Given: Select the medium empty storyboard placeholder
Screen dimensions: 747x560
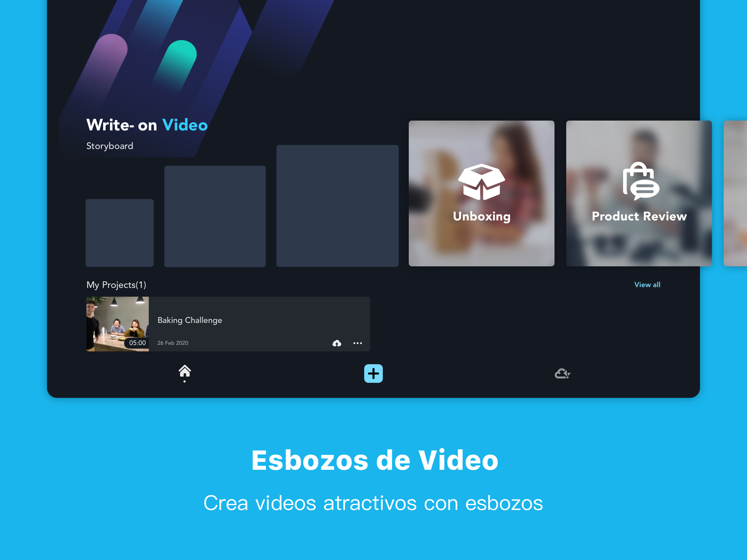Looking at the screenshot, I should click(215, 216).
